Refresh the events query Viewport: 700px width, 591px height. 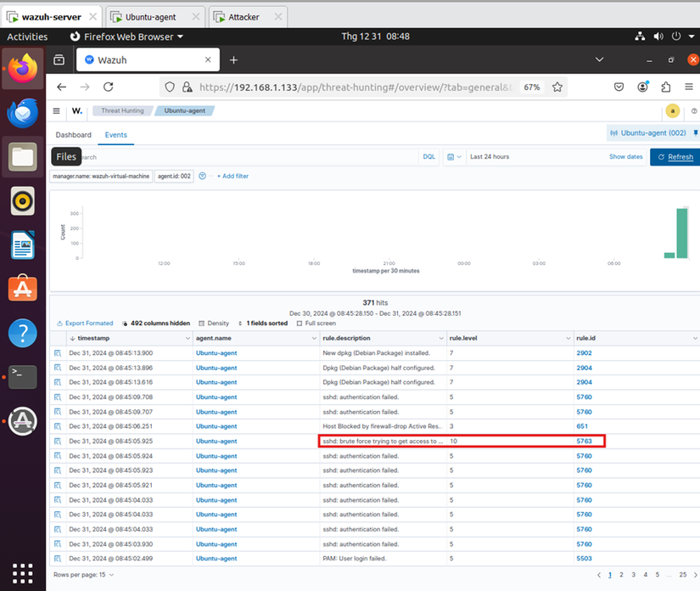click(x=675, y=157)
